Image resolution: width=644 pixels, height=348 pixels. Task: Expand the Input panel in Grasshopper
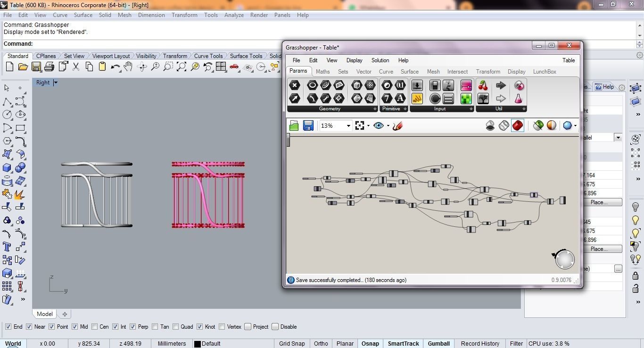[471, 109]
